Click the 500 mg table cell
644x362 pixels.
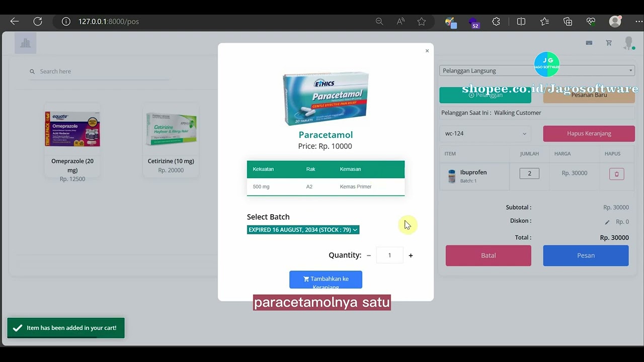coord(261,187)
